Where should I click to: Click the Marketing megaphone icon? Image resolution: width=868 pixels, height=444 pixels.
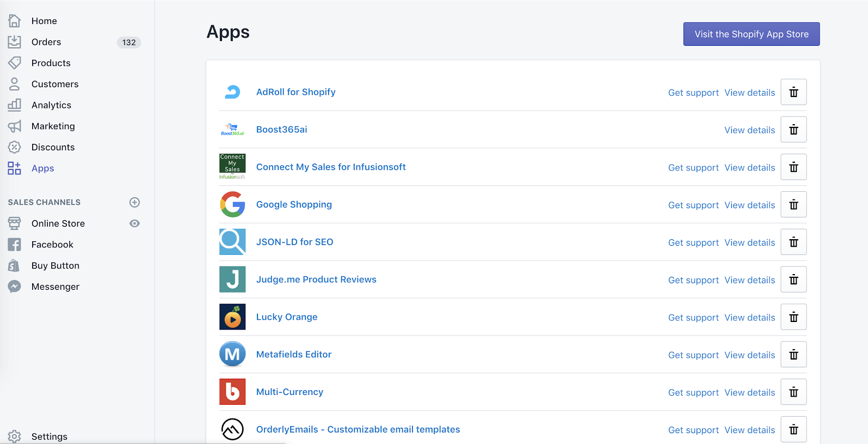click(15, 126)
